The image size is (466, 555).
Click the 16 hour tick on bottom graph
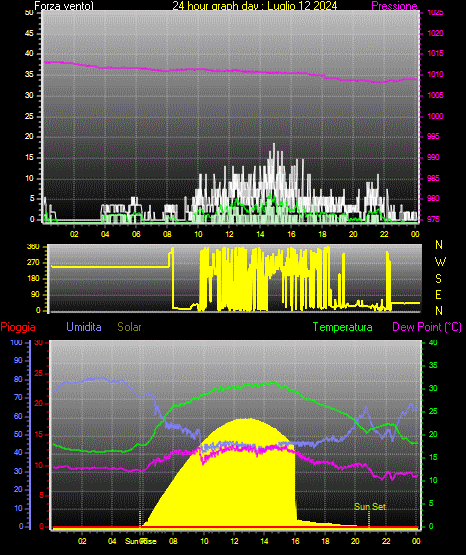(x=295, y=541)
